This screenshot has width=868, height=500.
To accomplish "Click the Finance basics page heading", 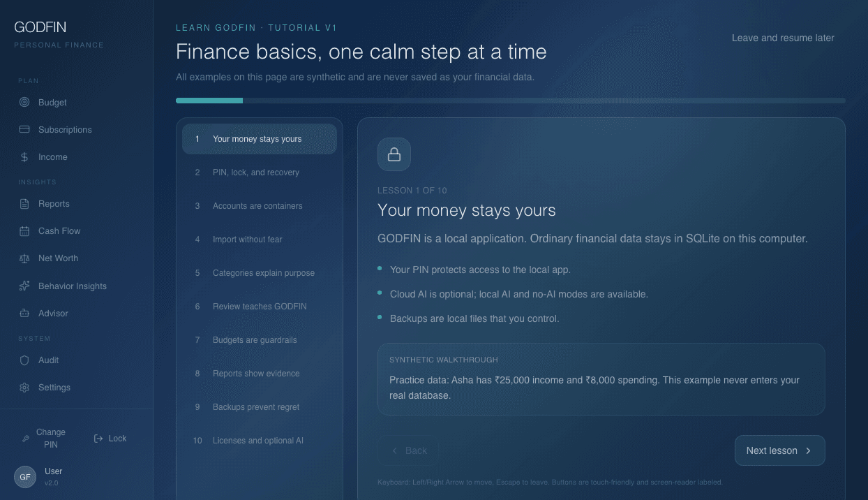I will coord(361,52).
